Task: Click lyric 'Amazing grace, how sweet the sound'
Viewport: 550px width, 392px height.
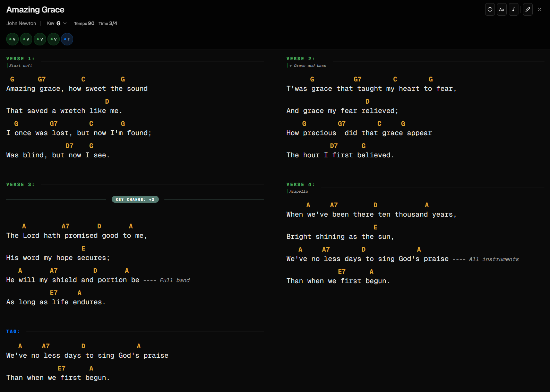Action: pos(77,89)
